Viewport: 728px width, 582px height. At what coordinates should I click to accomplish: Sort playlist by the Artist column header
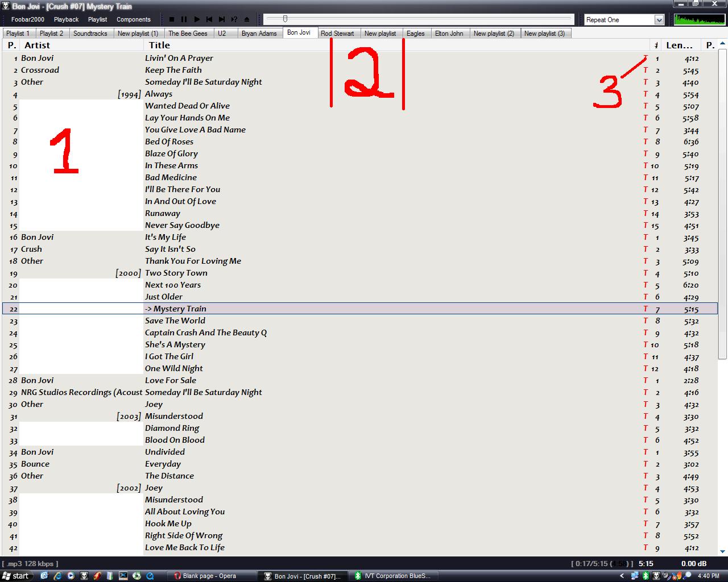click(82, 45)
